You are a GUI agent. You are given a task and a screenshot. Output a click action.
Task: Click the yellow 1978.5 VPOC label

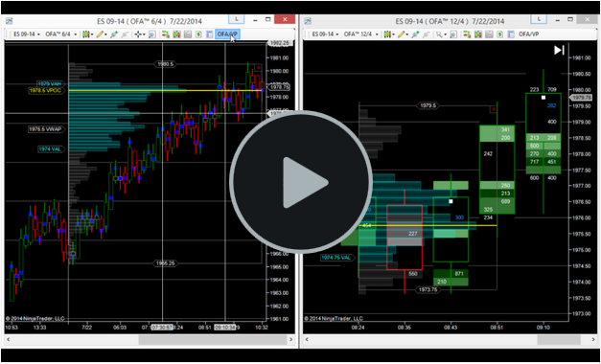46,91
